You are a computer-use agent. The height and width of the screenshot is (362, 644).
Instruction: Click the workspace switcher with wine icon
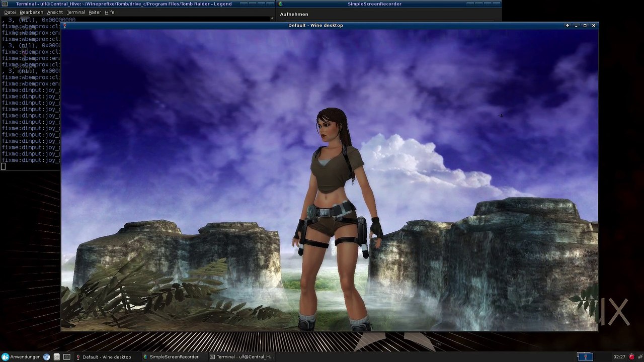[585, 357]
